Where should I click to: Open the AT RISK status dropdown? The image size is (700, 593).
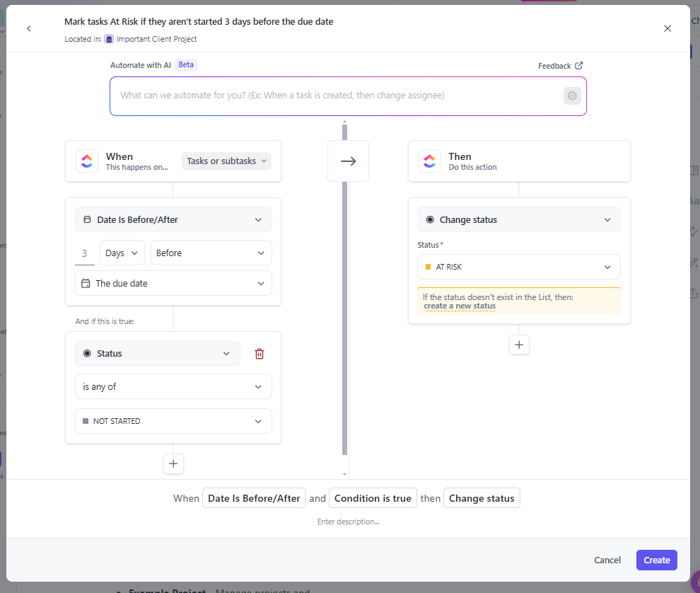click(518, 267)
